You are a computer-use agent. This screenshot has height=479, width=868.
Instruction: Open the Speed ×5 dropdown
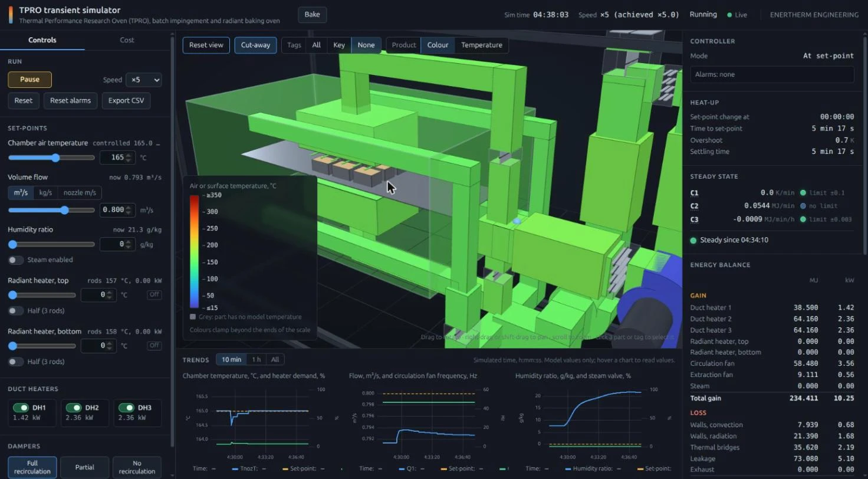click(143, 80)
